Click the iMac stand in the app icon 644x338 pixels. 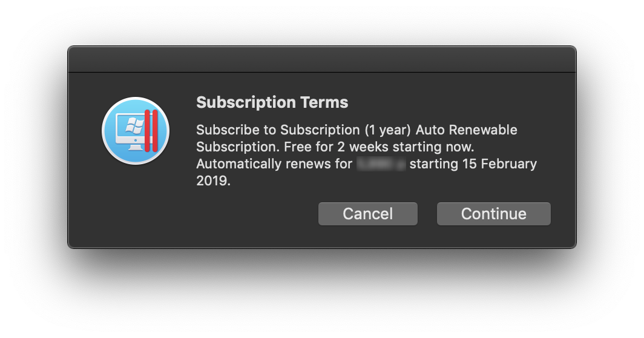click(135, 147)
